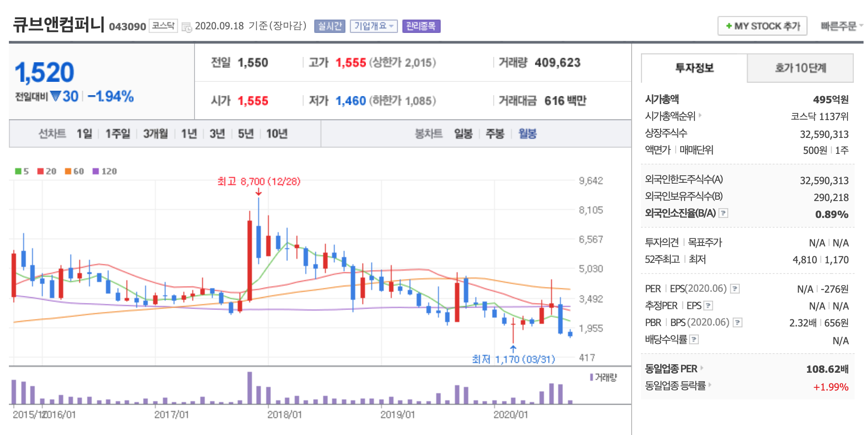
Task: Open the 기업개요 dropdown
Action: click(x=373, y=26)
